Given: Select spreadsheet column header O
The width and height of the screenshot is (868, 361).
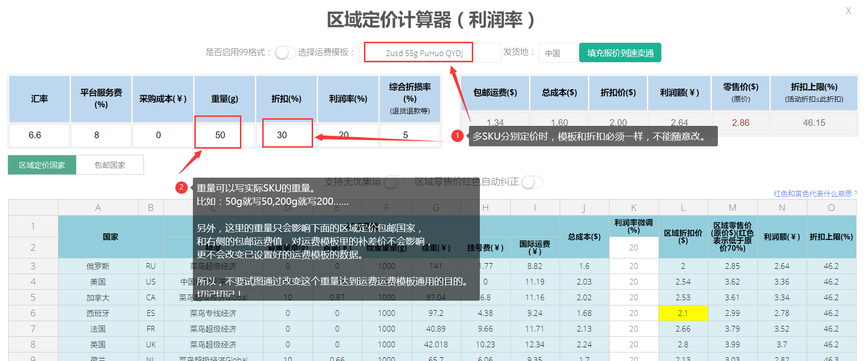Looking at the screenshot, I should [x=831, y=208].
